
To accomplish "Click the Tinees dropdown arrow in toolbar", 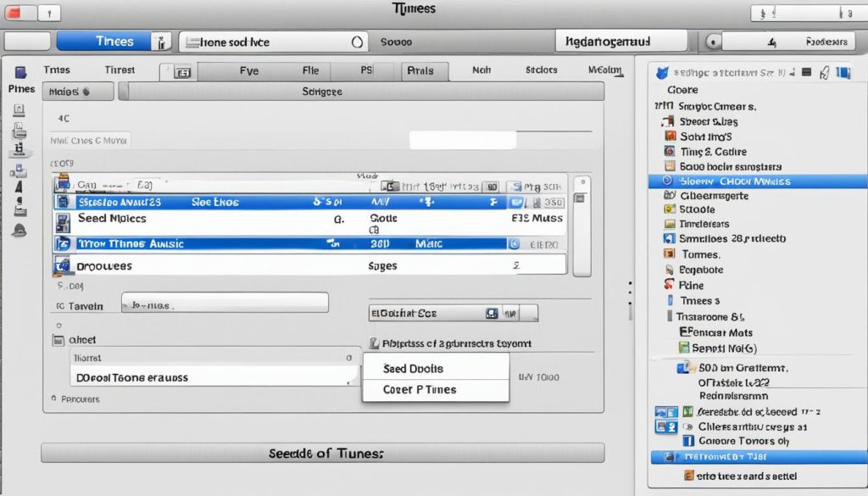I will (x=161, y=42).
